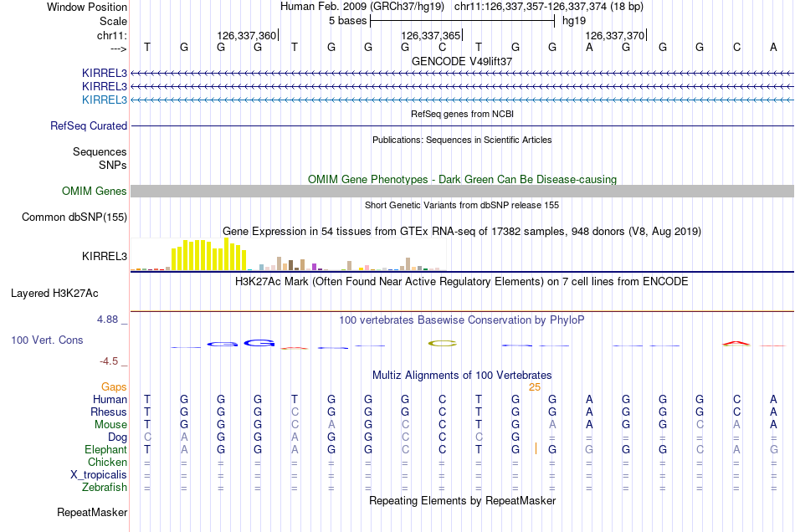Click the 126,337,365 coordinate marker

(x=430, y=35)
